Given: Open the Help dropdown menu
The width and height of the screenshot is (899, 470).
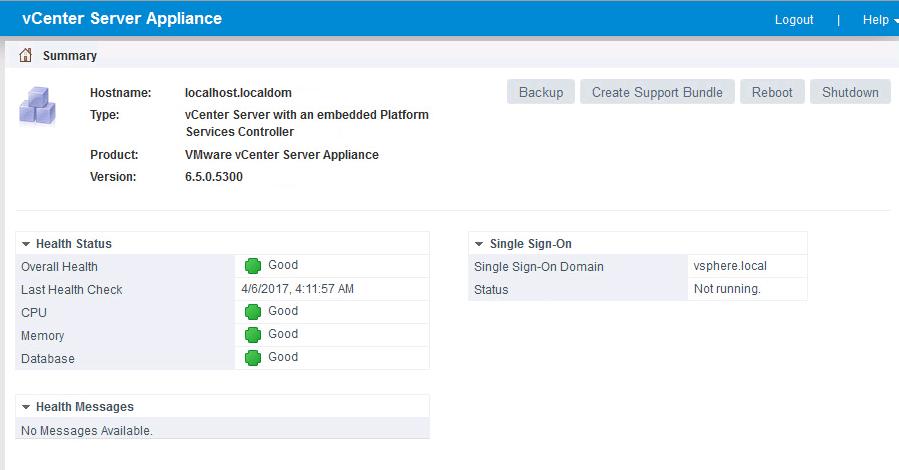Looking at the screenshot, I should pyautogui.click(x=878, y=20).
